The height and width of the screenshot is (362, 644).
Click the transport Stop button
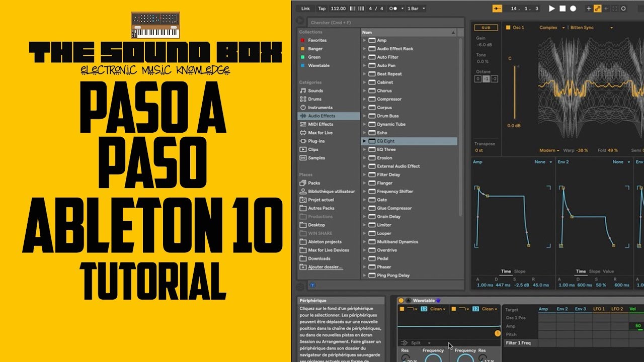point(562,9)
